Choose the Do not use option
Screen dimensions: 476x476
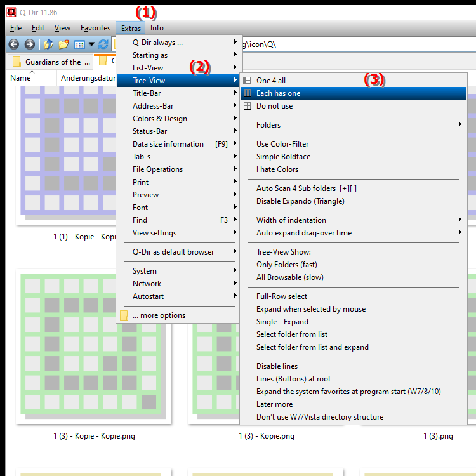pyautogui.click(x=354, y=106)
